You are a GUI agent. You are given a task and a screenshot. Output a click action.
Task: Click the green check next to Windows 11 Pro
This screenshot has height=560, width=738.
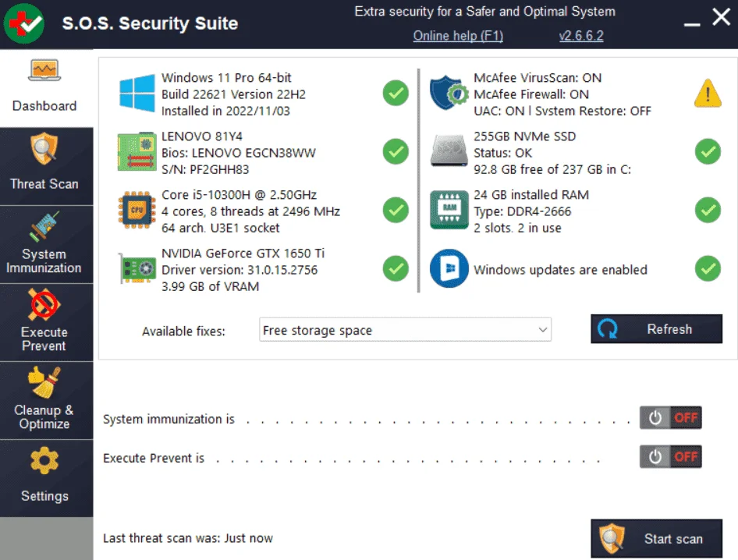point(396,93)
